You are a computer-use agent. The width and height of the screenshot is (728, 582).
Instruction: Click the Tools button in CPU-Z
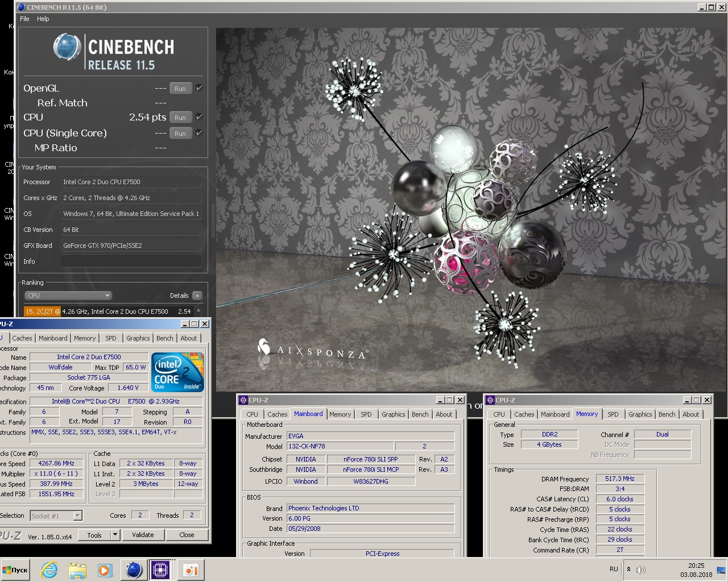pyautogui.click(x=94, y=535)
